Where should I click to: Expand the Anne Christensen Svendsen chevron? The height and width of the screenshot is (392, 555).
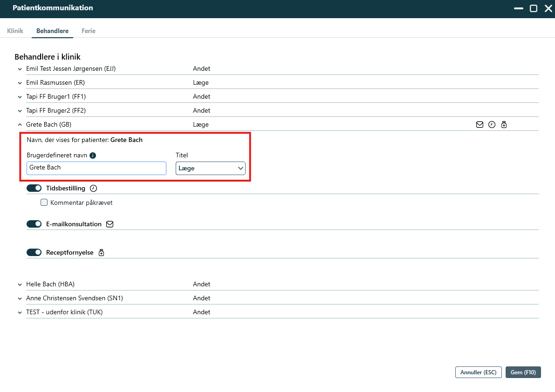[x=20, y=299]
